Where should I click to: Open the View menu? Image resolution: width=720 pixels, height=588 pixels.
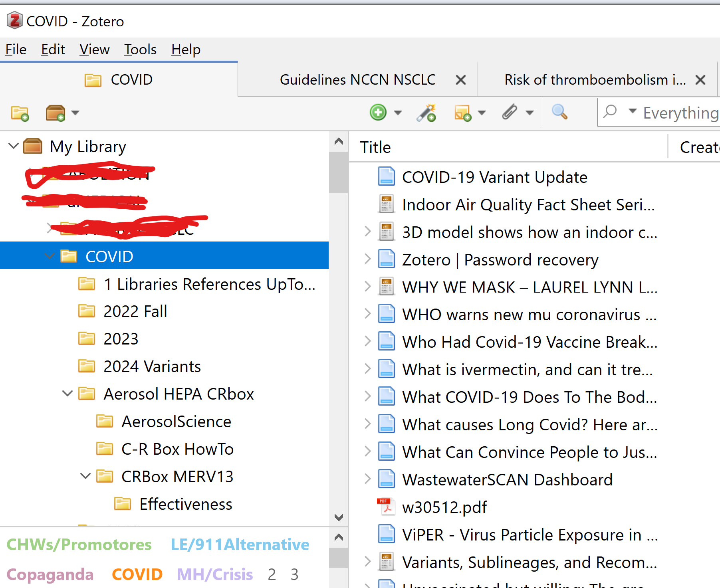click(x=94, y=49)
